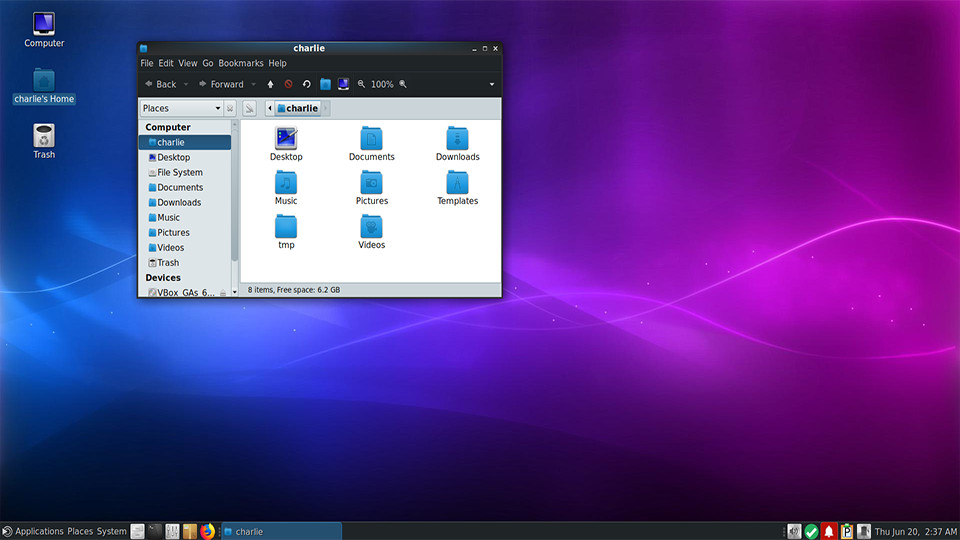Launch the terminal from the panel
Viewport: 960px width, 540px height.
point(155,531)
